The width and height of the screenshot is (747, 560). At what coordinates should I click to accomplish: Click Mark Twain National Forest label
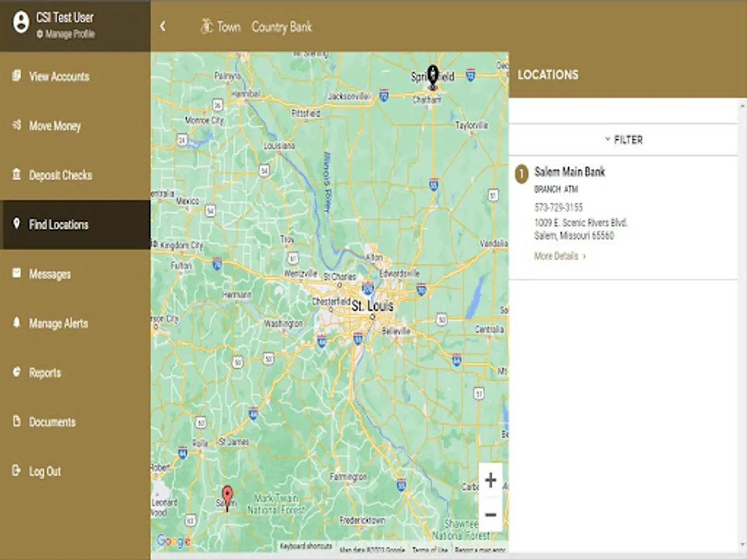(x=276, y=504)
